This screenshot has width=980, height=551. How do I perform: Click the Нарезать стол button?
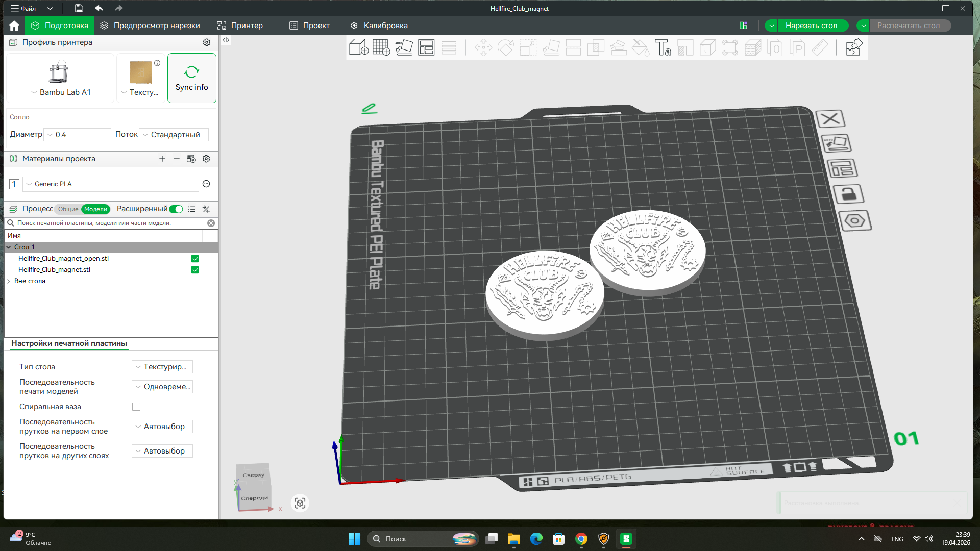coord(813,26)
